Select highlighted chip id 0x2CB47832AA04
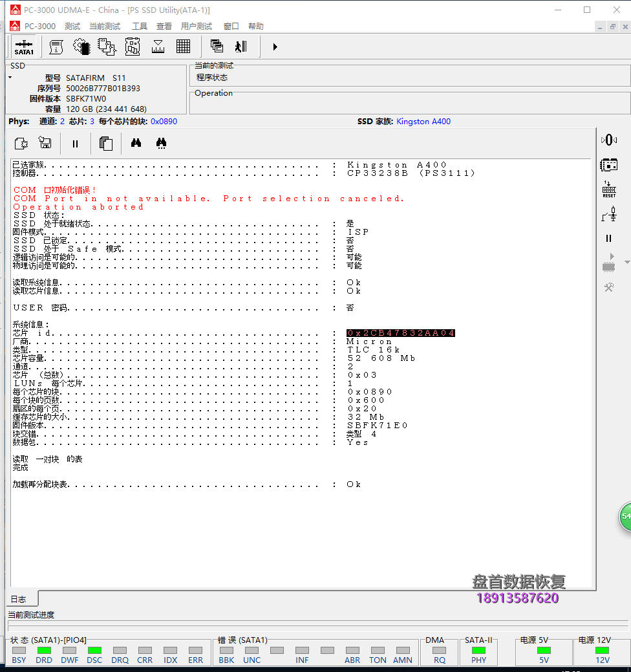The height and width of the screenshot is (672, 631). pyautogui.click(x=401, y=333)
